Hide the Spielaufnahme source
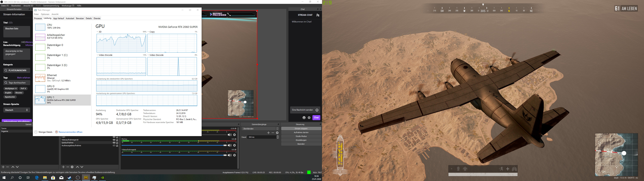This screenshot has height=181, width=644. click(114, 143)
